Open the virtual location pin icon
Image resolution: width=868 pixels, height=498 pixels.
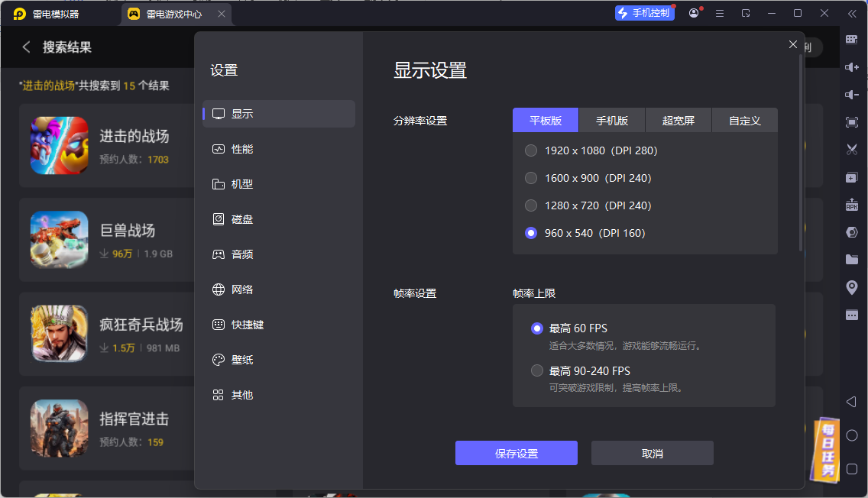(851, 287)
